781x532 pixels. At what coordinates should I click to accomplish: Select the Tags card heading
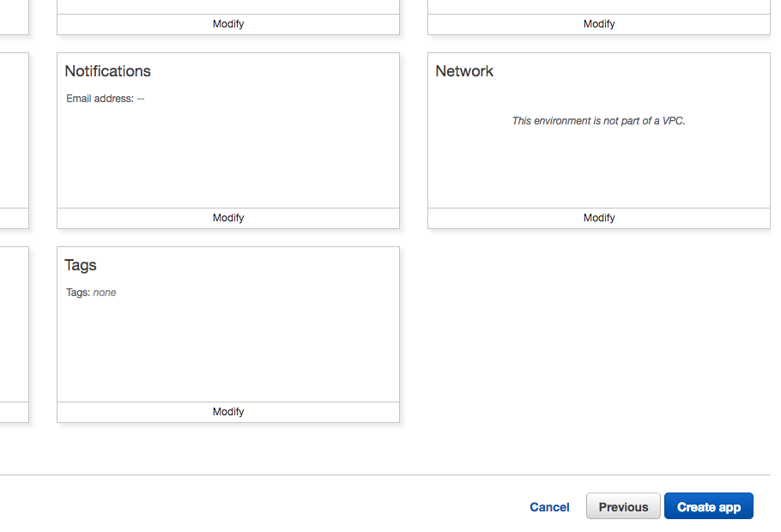click(x=80, y=265)
